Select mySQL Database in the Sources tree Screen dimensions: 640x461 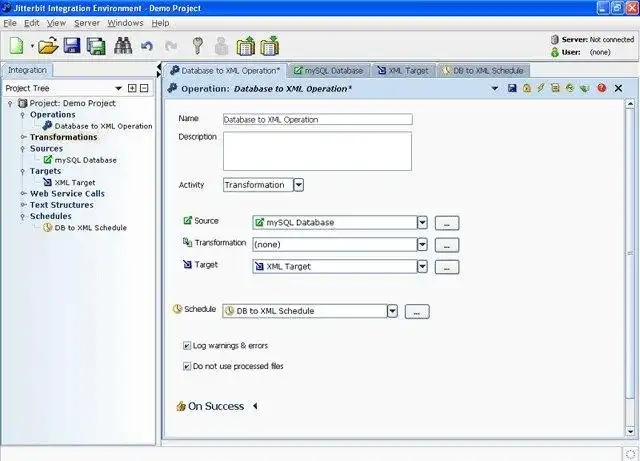tap(80, 160)
